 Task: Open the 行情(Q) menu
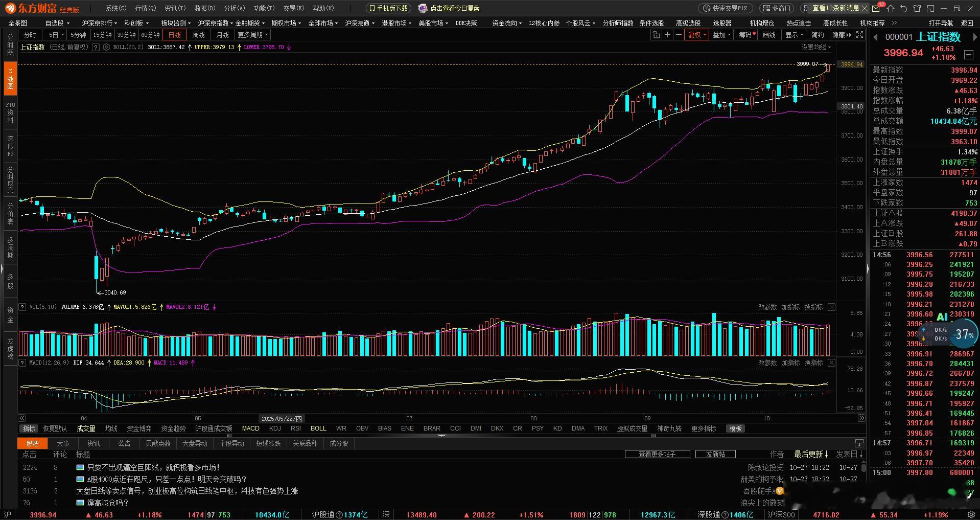click(x=146, y=8)
